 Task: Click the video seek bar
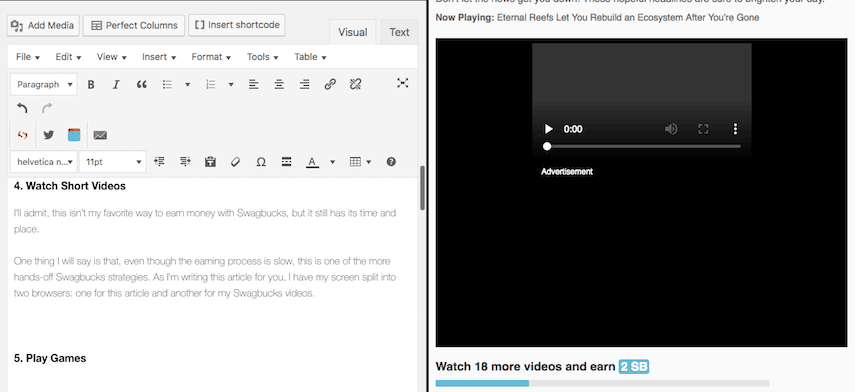pyautogui.click(x=642, y=146)
